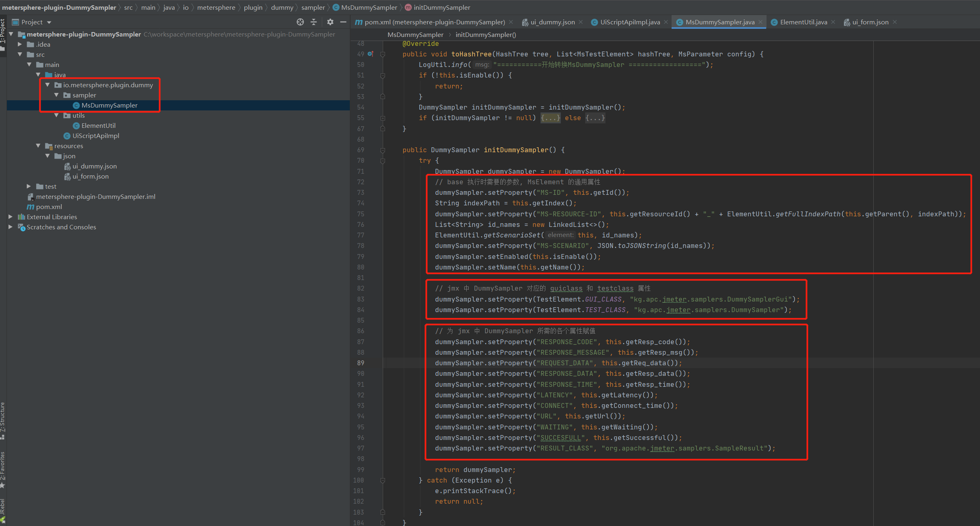980x526 pixels.
Task: Collapse the utils package arrow
Action: click(56, 115)
